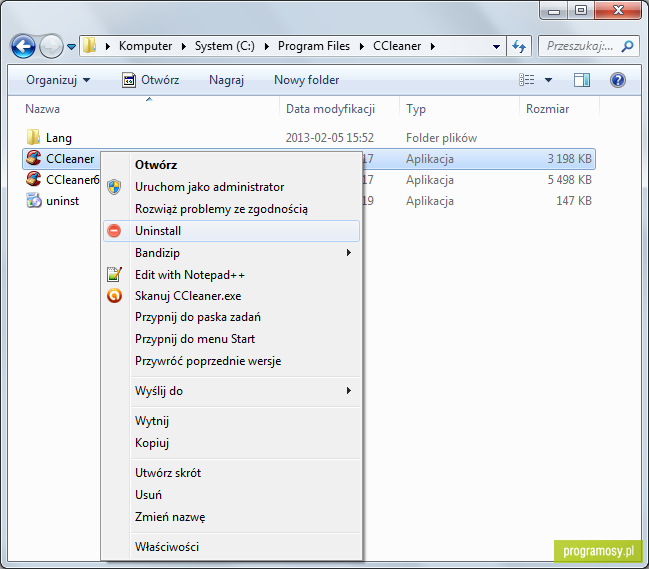Image resolution: width=649 pixels, height=569 pixels.
Task: Choose Uninstall in the context menu
Action: click(231, 230)
